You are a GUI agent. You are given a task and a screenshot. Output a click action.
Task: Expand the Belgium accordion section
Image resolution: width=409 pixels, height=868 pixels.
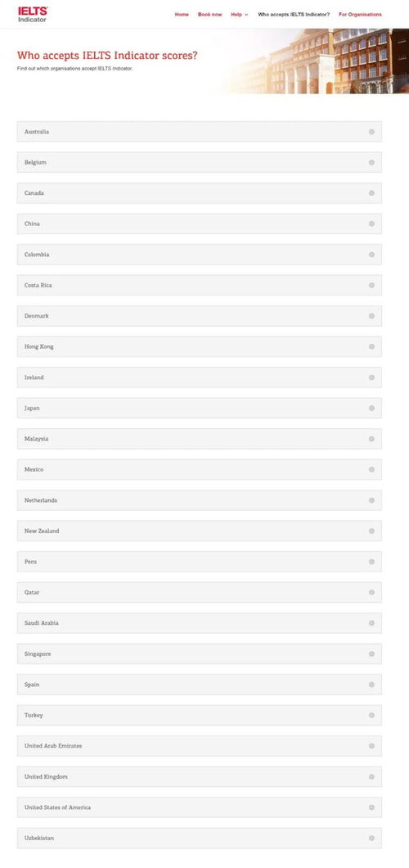pos(200,162)
